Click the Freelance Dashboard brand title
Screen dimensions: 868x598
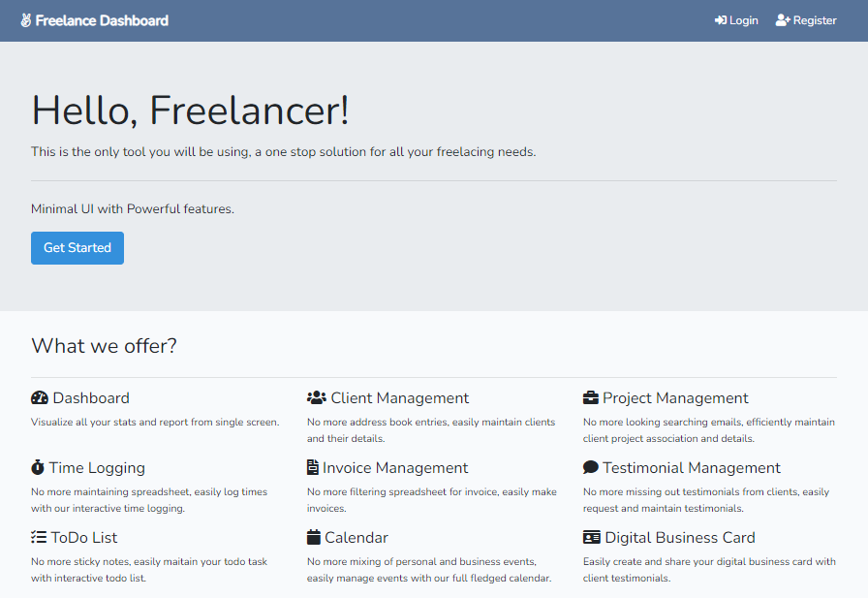coord(102,20)
